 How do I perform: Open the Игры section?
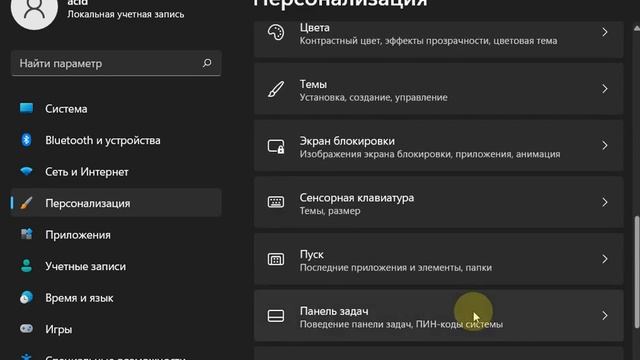tap(116, 329)
